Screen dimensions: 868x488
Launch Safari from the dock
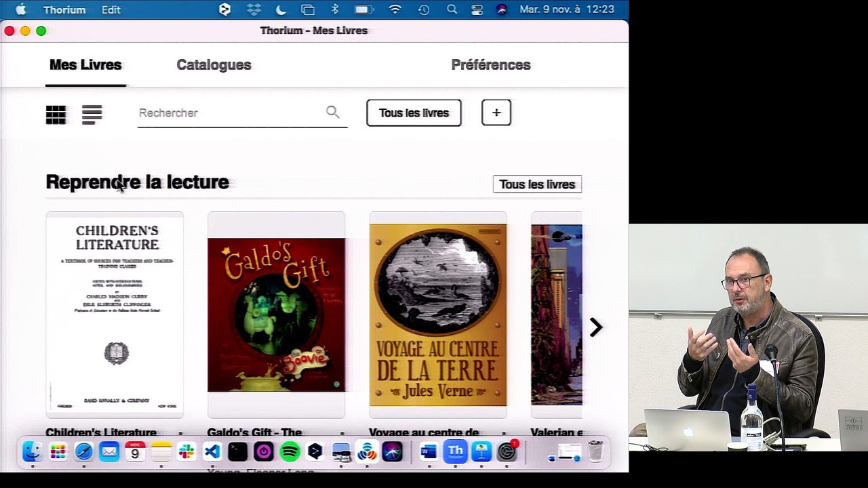click(x=83, y=451)
